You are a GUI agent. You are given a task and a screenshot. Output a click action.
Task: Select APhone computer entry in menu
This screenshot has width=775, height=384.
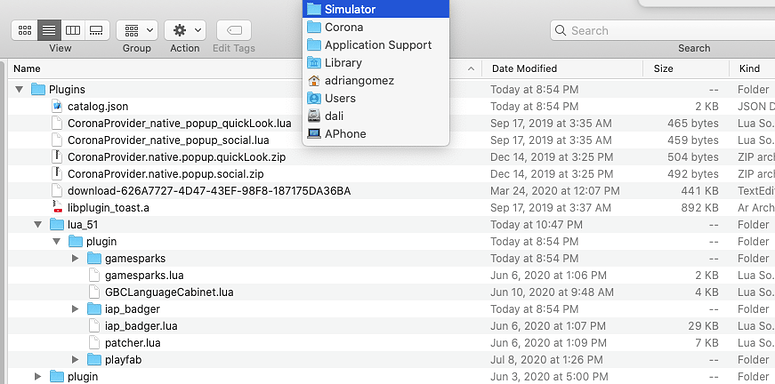pos(376,134)
